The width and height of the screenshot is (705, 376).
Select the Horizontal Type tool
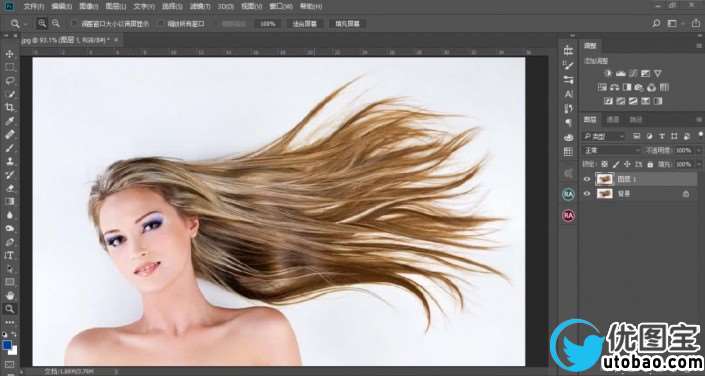tap(9, 255)
